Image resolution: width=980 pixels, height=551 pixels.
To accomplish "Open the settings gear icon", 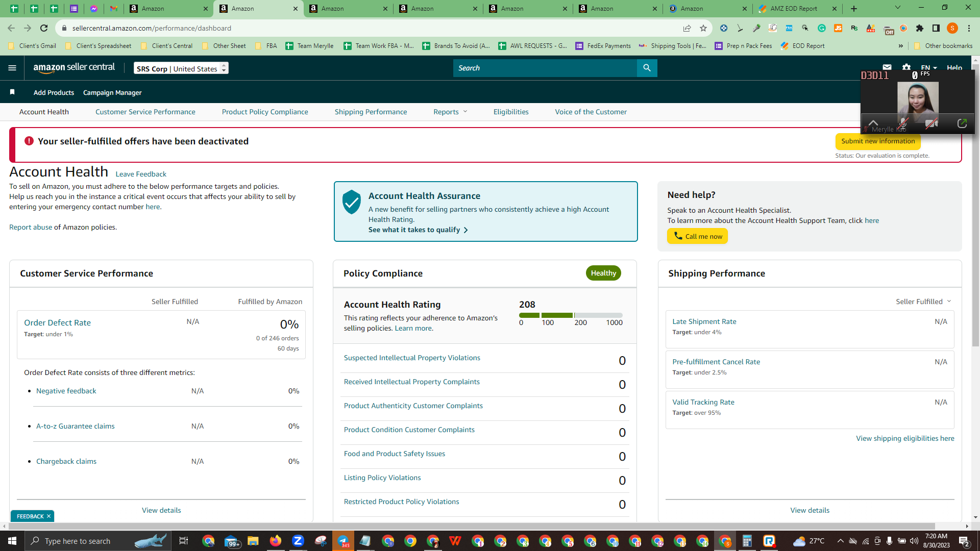I will tap(906, 67).
